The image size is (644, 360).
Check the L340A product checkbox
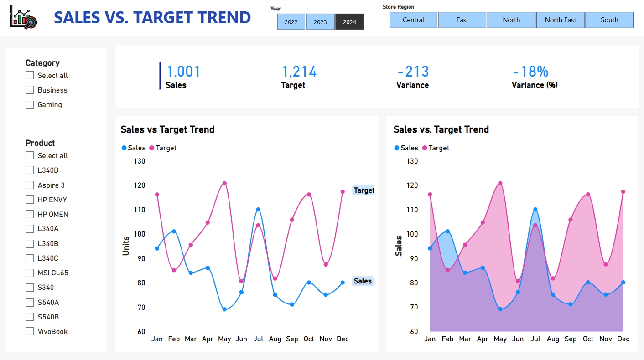coord(30,229)
